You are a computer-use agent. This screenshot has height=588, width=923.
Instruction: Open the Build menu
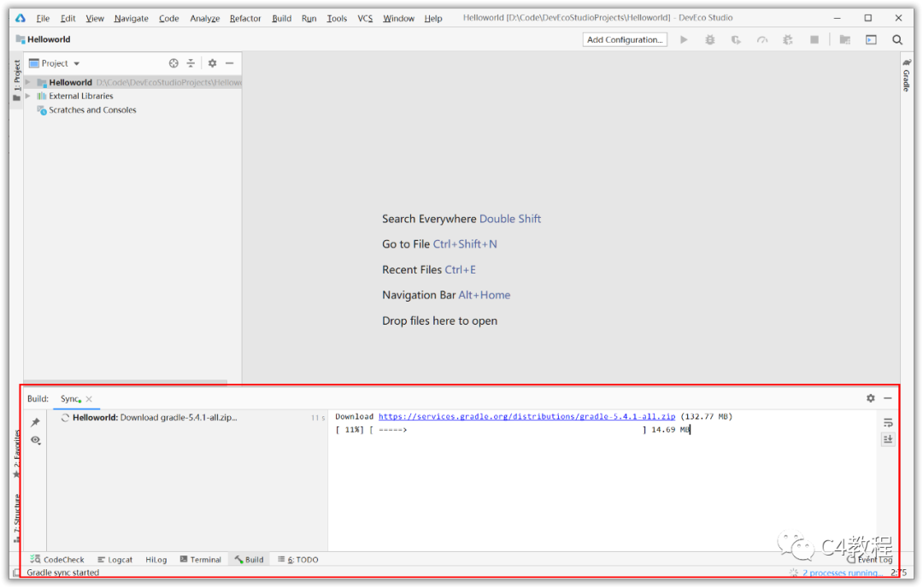282,18
